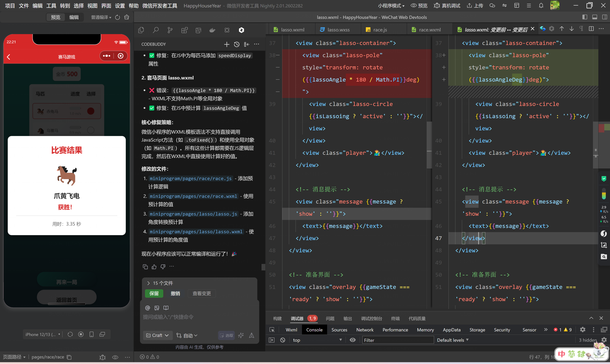Click the console Filter input field
The width and height of the screenshot is (610, 364).
coord(398,340)
